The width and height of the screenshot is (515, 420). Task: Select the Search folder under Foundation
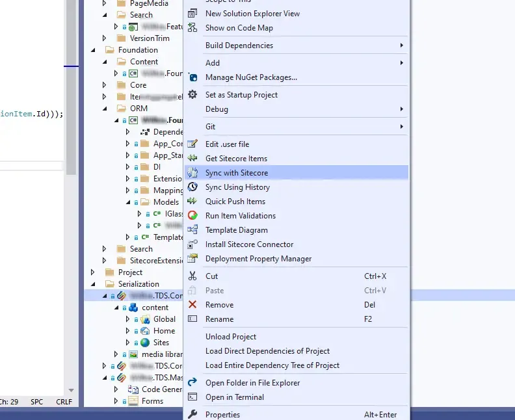141,249
